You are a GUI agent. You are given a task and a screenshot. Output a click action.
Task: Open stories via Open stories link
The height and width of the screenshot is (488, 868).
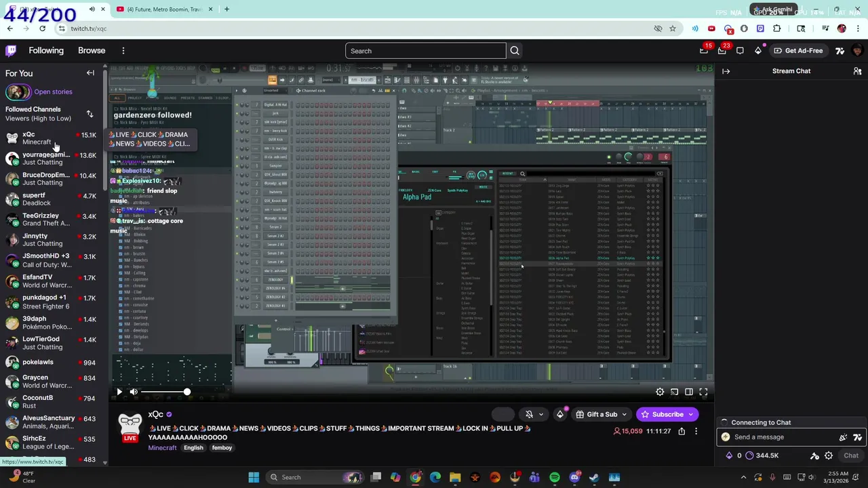[53, 91]
